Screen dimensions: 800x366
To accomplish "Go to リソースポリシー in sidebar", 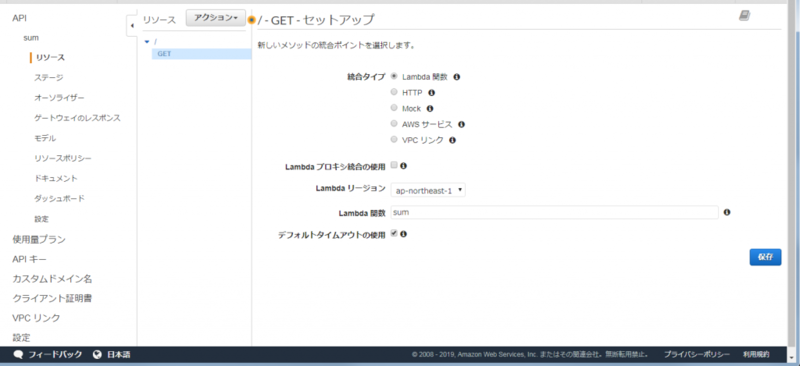I will click(63, 158).
